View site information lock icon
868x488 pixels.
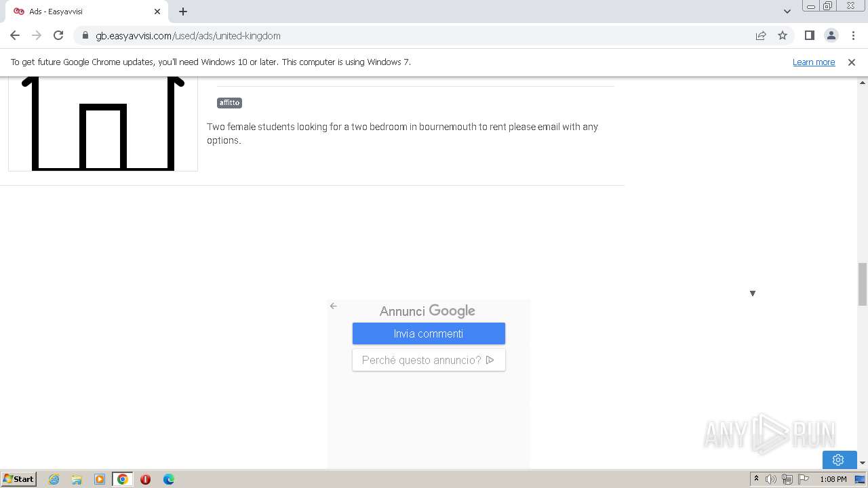85,35
